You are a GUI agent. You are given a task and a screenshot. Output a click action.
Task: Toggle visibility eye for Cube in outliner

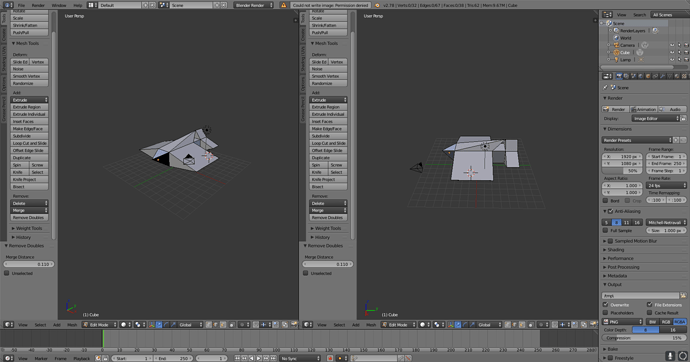[672, 52]
